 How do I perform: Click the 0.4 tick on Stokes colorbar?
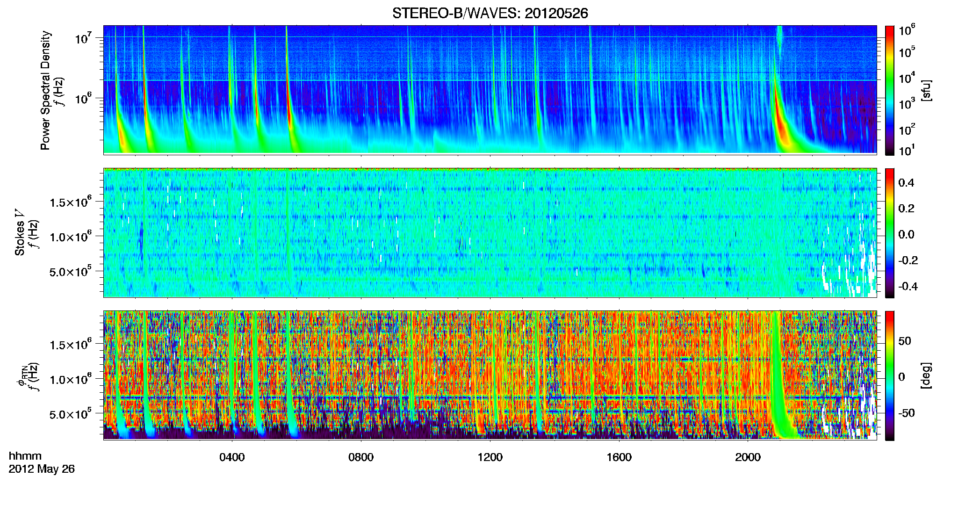tap(906, 183)
